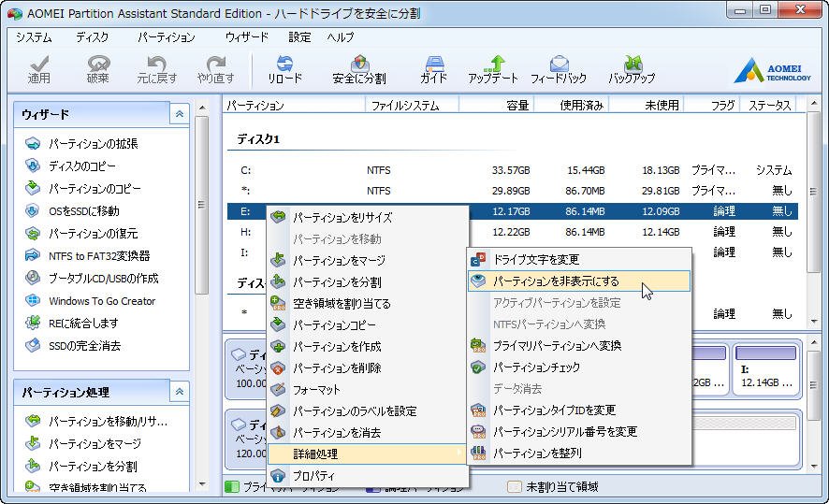The width and height of the screenshot is (829, 504).
Task: Select パーティションコピー in the context menu
Action: coord(368,324)
